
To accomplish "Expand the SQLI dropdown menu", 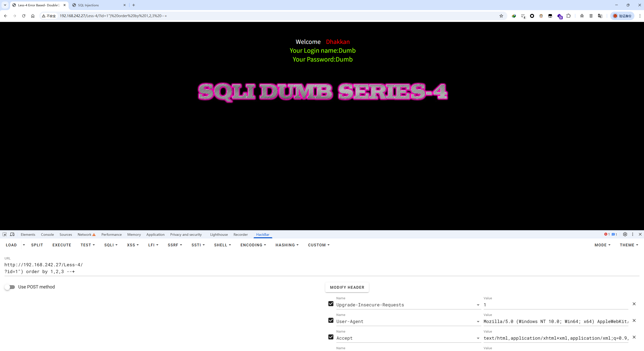I will (x=111, y=245).
